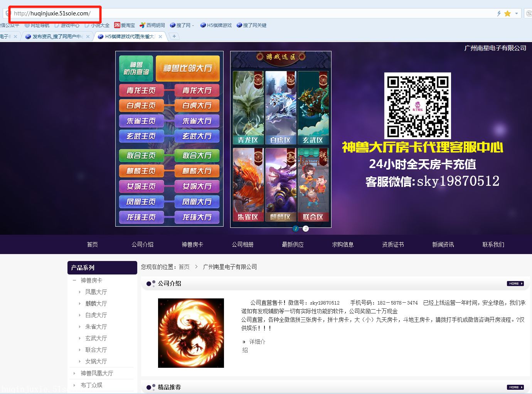Click the 神兽比邻大厅 orange button
The height and width of the screenshot is (394, 532).
(188, 68)
